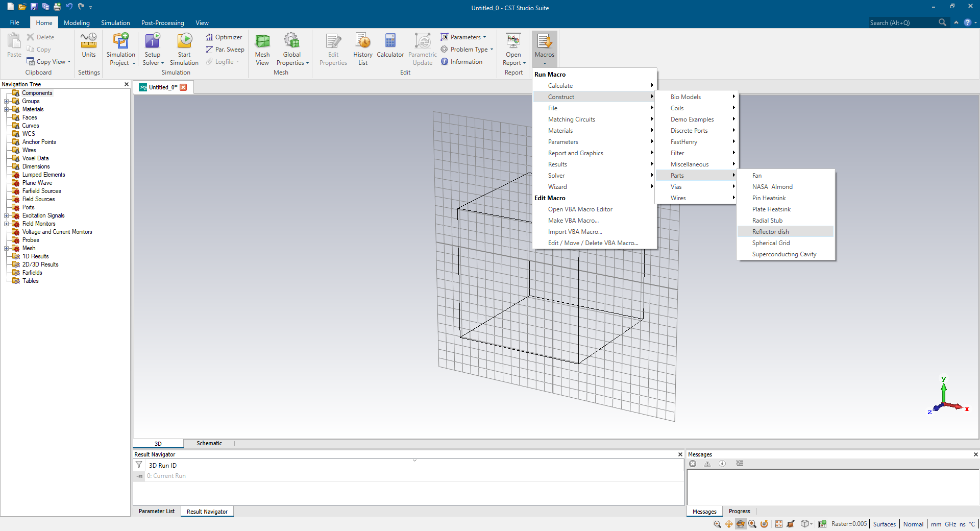Expand the Materials tree node
Viewport: 980px width, 531px height.
(x=6, y=109)
